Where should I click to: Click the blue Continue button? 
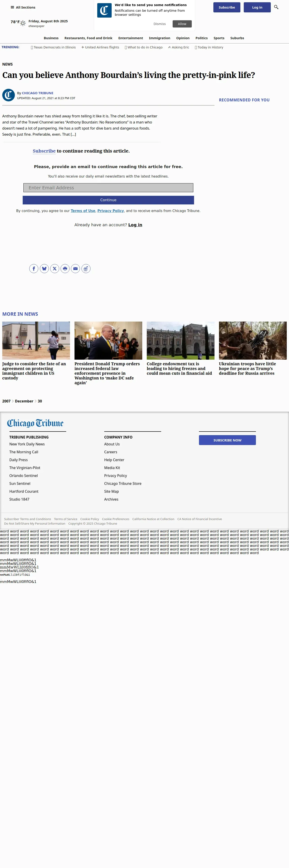108,200
